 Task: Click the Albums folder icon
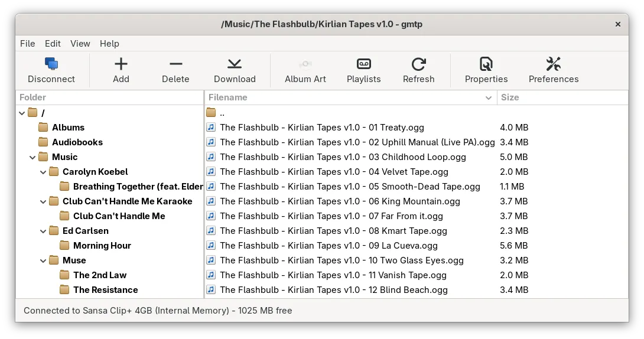pyautogui.click(x=43, y=127)
